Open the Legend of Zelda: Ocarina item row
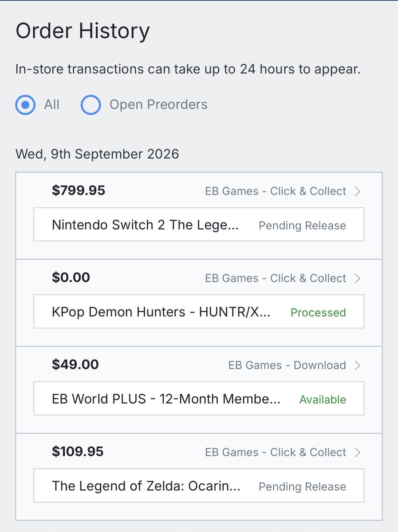398x532 pixels. tap(199, 485)
